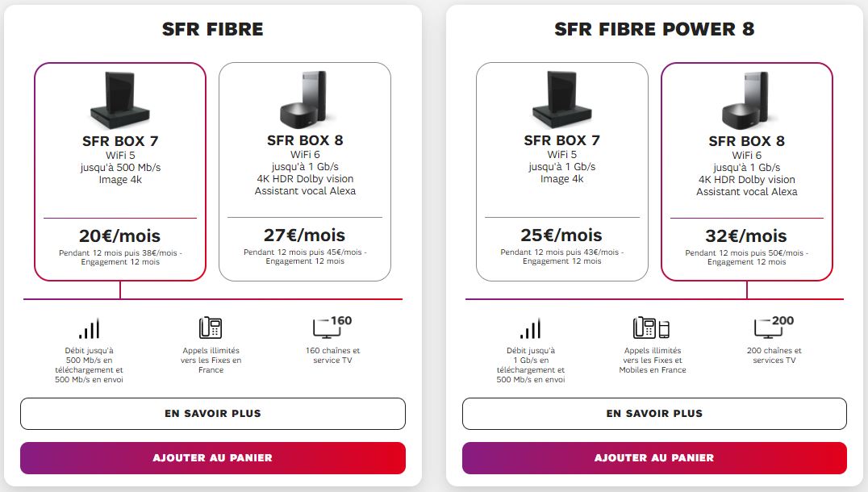Viewport: 868px width, 492px height.
Task: Open En savoir plus for SFR Fibre
Action: [213, 414]
